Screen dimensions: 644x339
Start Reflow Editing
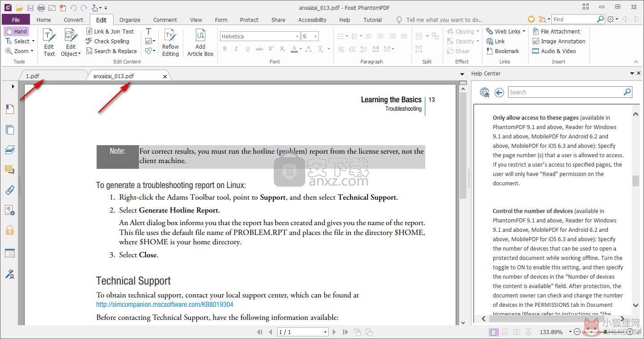coord(170,42)
